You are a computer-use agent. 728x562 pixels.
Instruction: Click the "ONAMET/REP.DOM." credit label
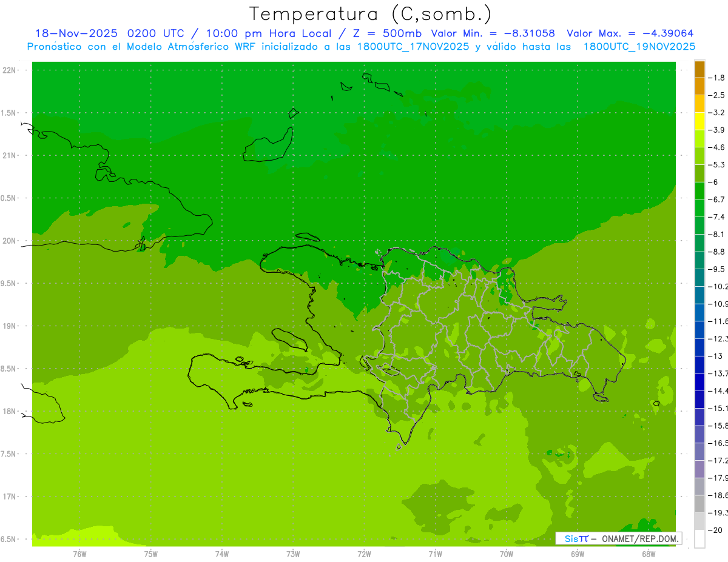coord(641,538)
